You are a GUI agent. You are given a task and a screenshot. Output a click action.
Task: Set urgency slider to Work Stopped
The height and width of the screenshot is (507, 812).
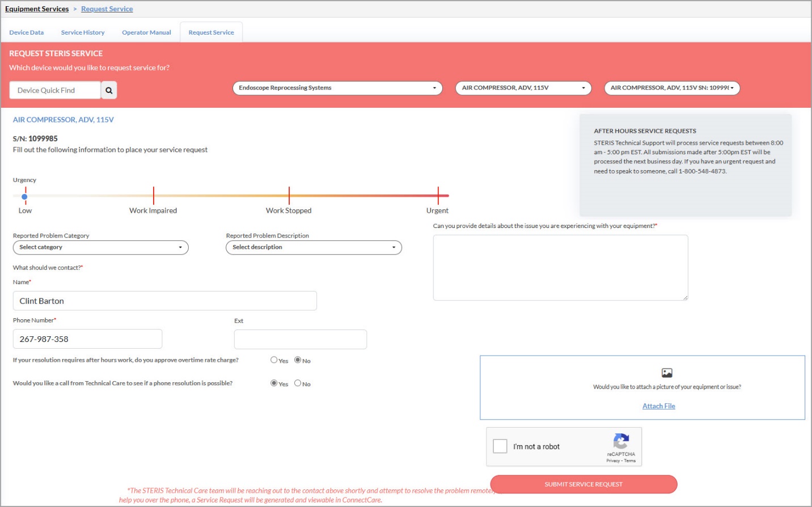289,196
